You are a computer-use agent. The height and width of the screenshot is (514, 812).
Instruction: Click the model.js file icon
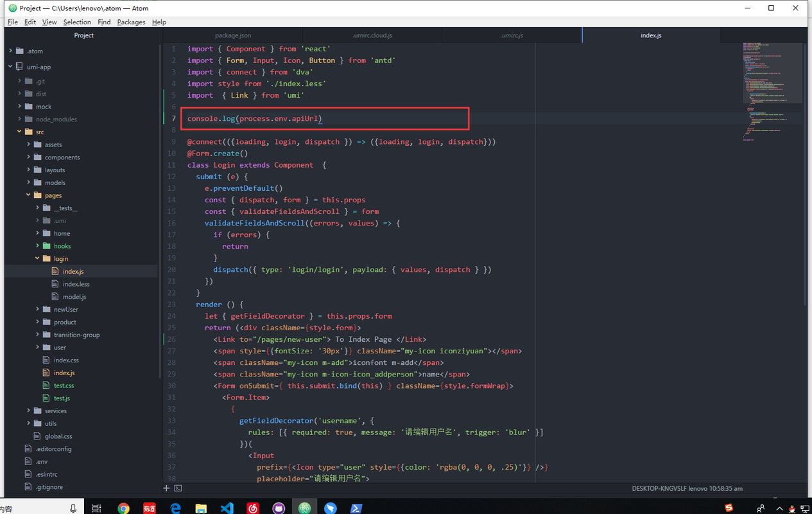(56, 297)
